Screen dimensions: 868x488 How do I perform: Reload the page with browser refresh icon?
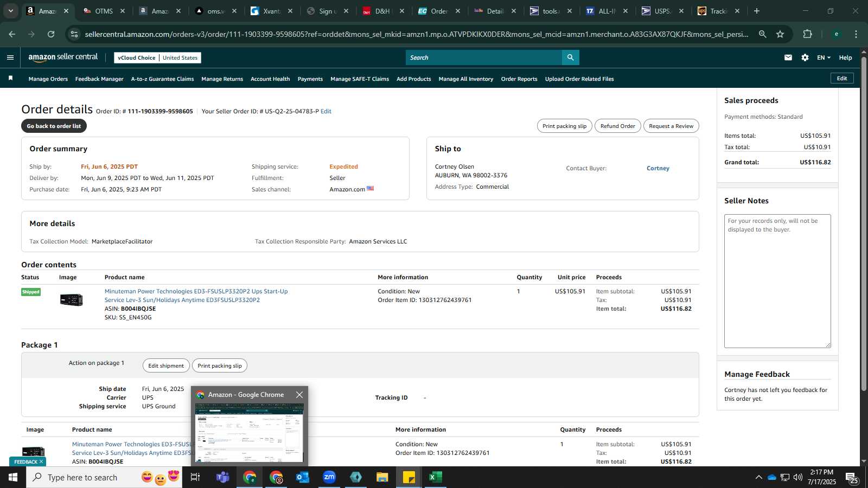(51, 34)
